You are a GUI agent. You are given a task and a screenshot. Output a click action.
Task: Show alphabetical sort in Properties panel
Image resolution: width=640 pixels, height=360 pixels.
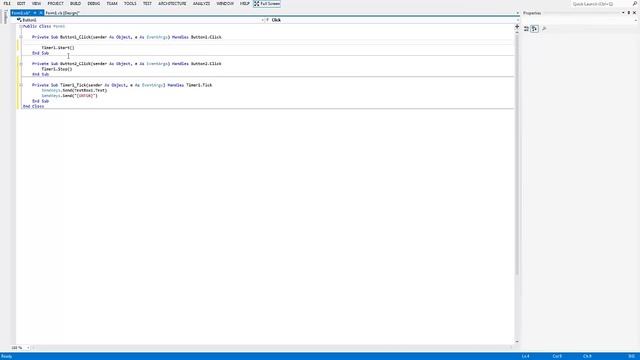point(535,29)
